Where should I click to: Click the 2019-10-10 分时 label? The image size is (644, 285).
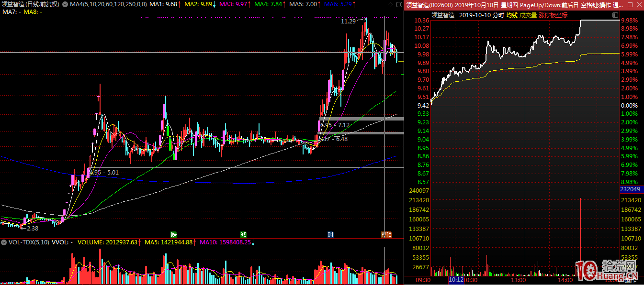click(481, 15)
